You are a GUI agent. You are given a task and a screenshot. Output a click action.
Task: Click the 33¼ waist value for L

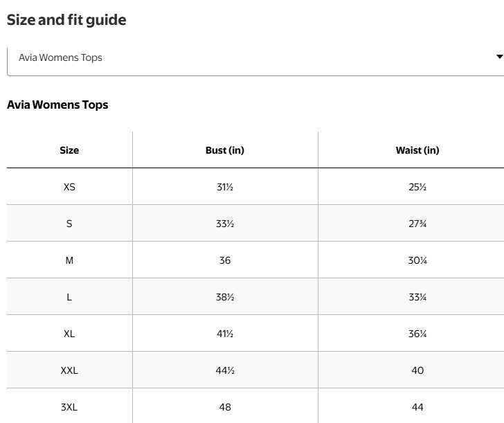[417, 297]
